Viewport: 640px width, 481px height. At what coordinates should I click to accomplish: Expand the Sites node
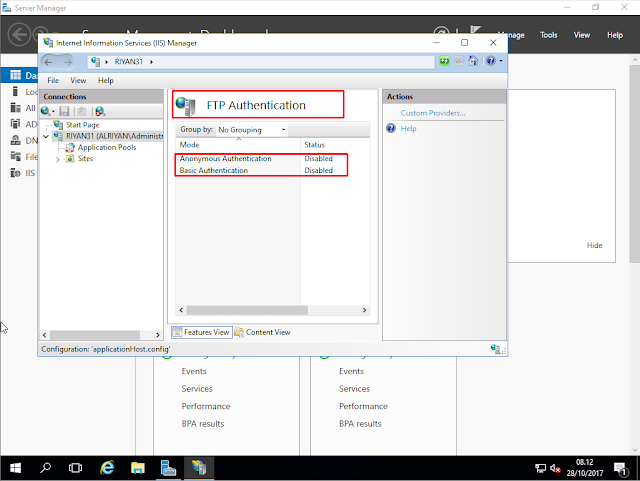[58, 159]
